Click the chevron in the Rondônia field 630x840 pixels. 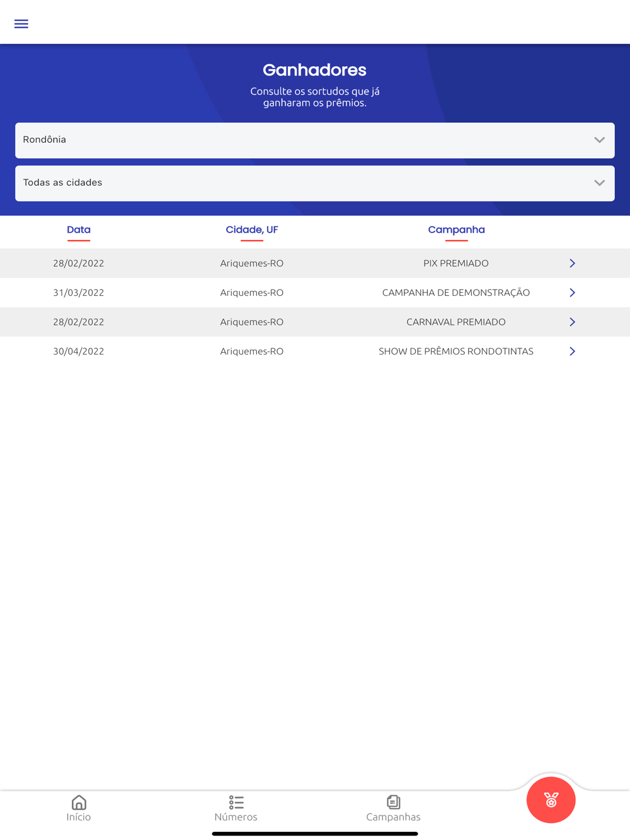pos(599,140)
